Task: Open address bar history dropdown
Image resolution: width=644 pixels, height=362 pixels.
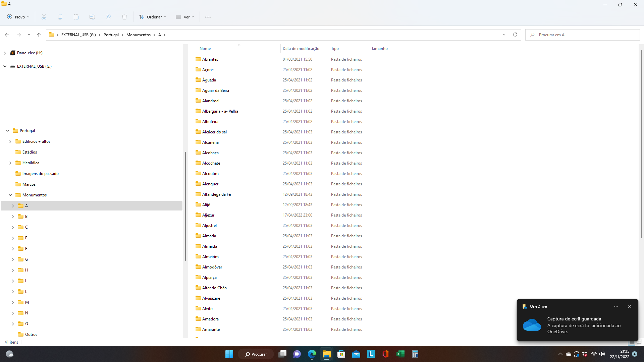Action: coord(504,35)
